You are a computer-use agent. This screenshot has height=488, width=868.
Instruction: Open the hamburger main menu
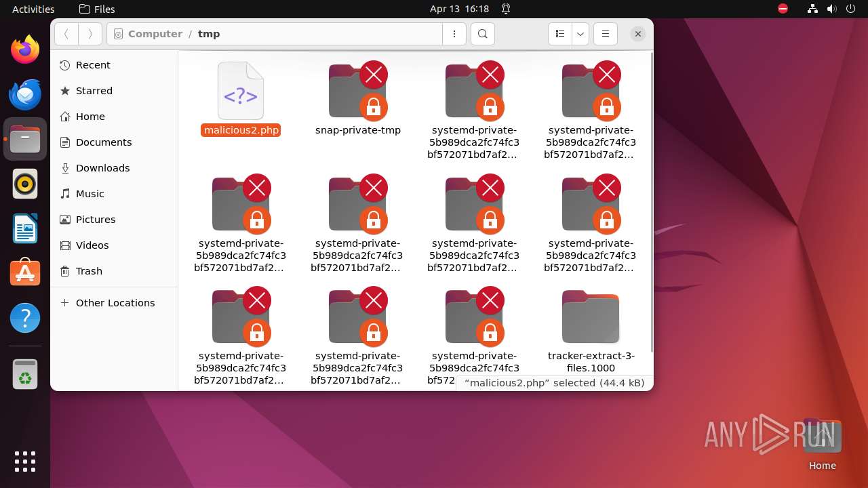[x=606, y=34]
